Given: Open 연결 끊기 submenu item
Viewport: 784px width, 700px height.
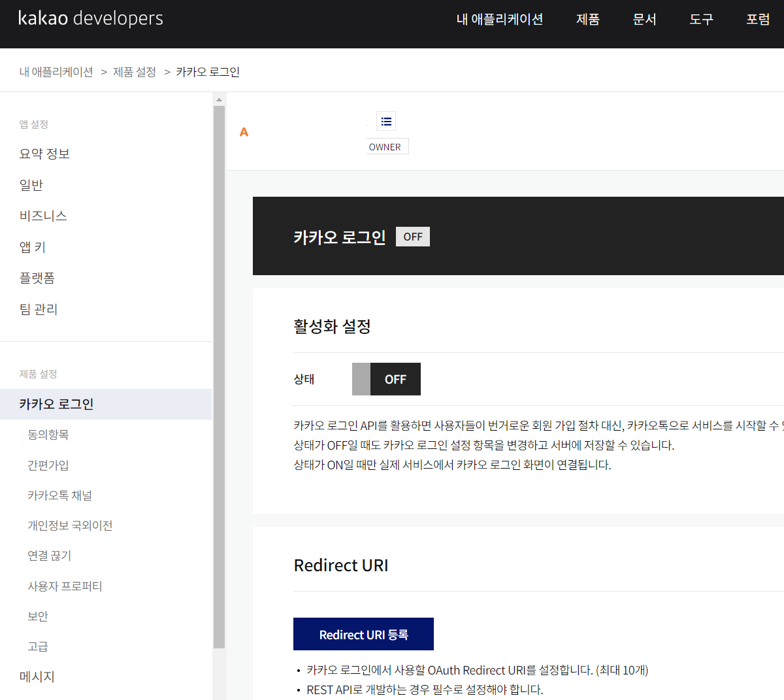Looking at the screenshot, I should 50,556.
